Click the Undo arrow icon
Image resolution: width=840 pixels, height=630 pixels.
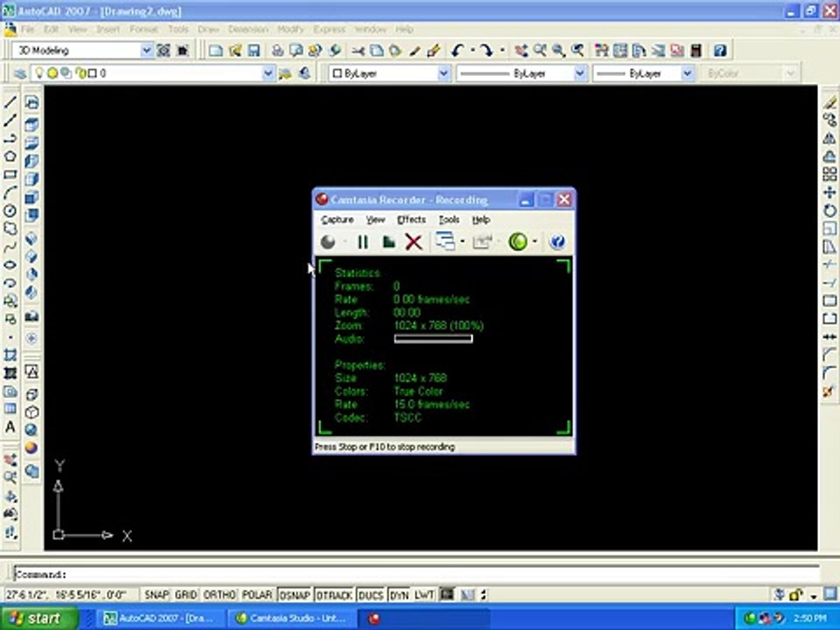pos(457,51)
